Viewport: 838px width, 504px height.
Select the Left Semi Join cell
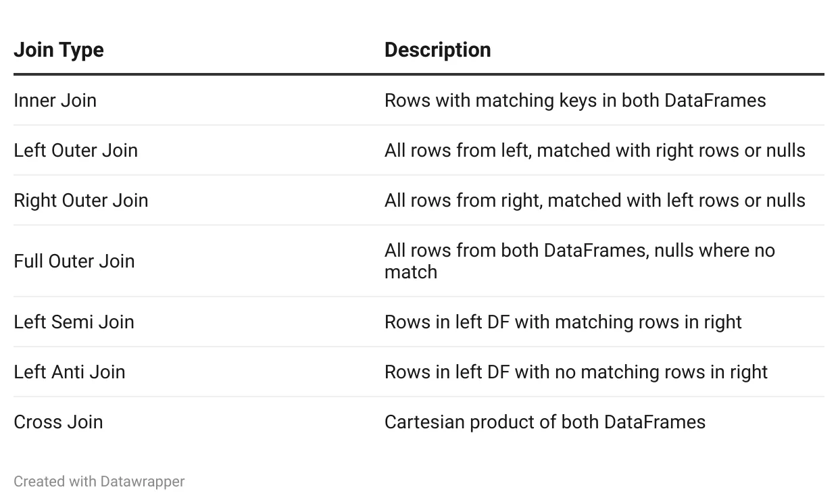tap(74, 322)
